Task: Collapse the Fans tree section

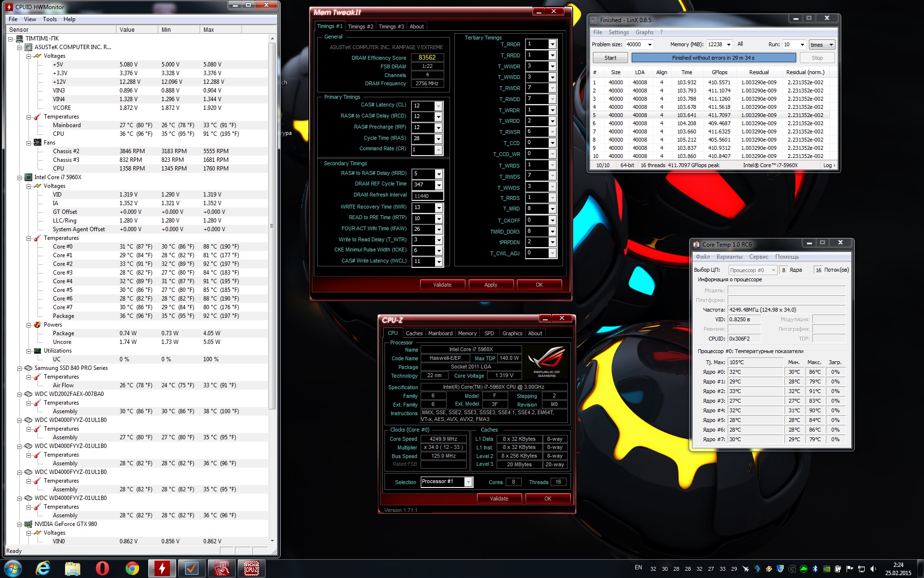Action: [29, 143]
